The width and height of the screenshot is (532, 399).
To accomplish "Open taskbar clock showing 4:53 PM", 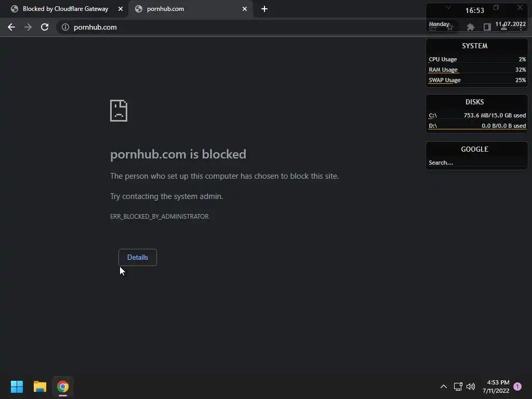I will [x=496, y=387].
